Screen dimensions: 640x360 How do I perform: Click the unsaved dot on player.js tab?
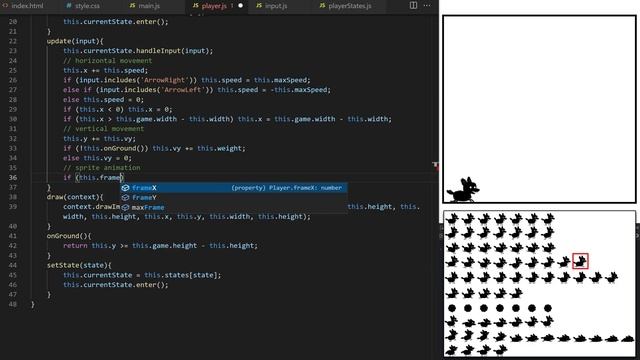(x=240, y=6)
